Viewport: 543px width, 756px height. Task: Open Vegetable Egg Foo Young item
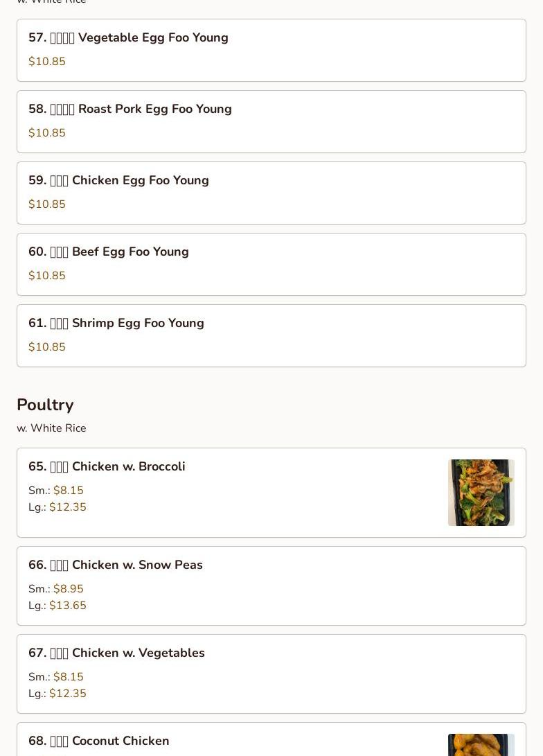coord(271,50)
